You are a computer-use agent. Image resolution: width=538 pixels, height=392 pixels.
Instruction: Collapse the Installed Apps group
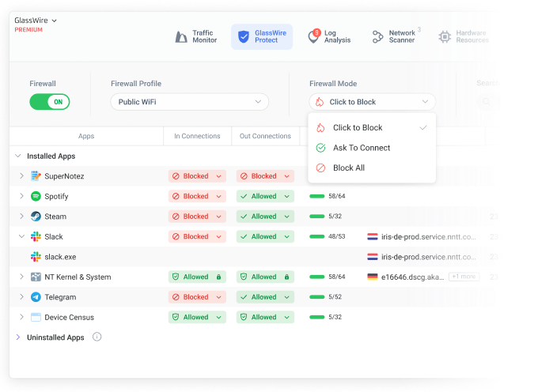click(x=18, y=156)
